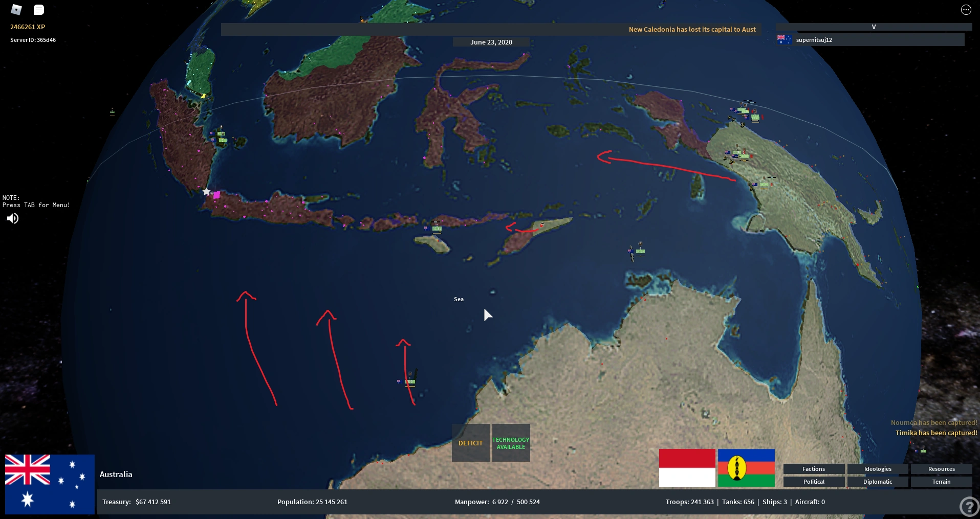Click the Australia country name label

tap(116, 475)
